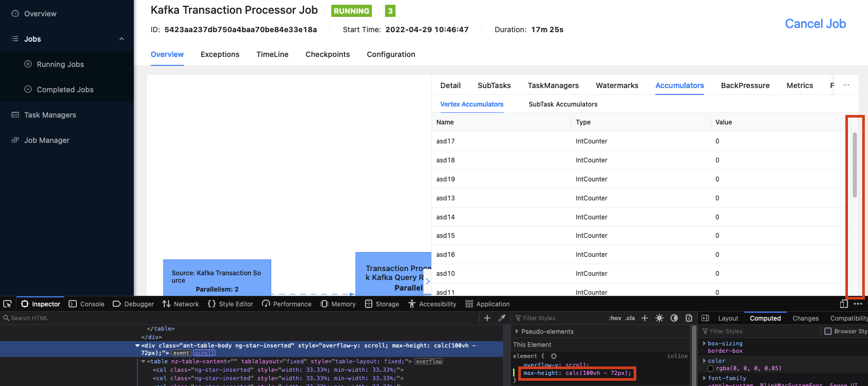Collapse the ant-table-body div node twisty

137,346
